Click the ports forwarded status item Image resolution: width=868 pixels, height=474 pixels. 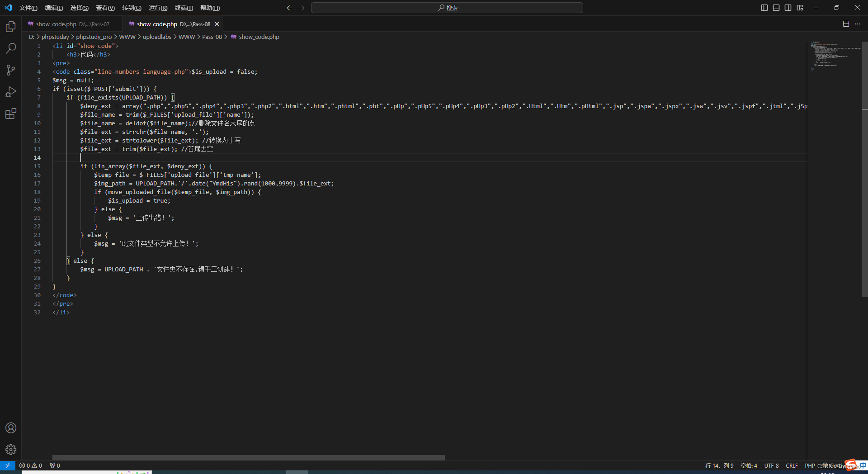click(55, 465)
